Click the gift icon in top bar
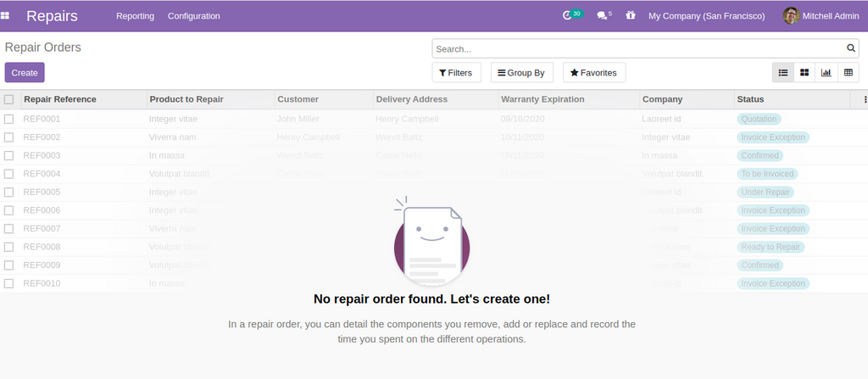Image resolution: width=868 pixels, height=379 pixels. coord(630,15)
